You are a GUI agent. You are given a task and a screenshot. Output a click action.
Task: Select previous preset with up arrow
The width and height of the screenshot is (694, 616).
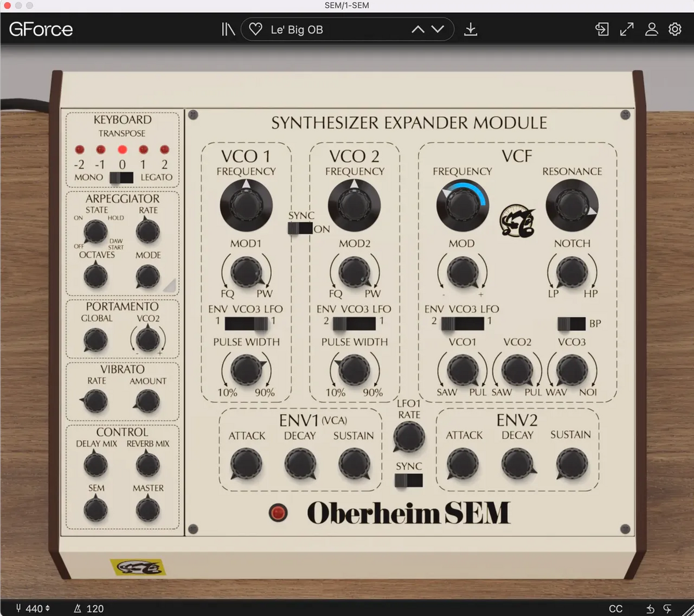(418, 29)
